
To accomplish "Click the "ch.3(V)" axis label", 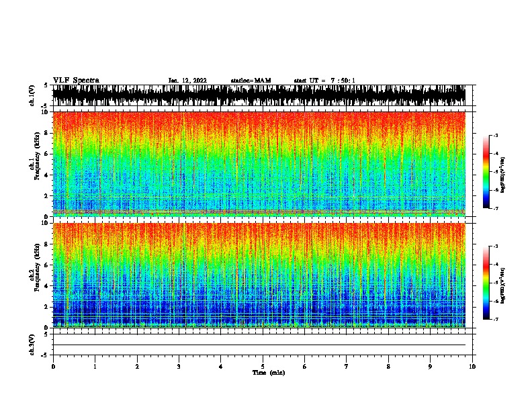I will (32, 345).
